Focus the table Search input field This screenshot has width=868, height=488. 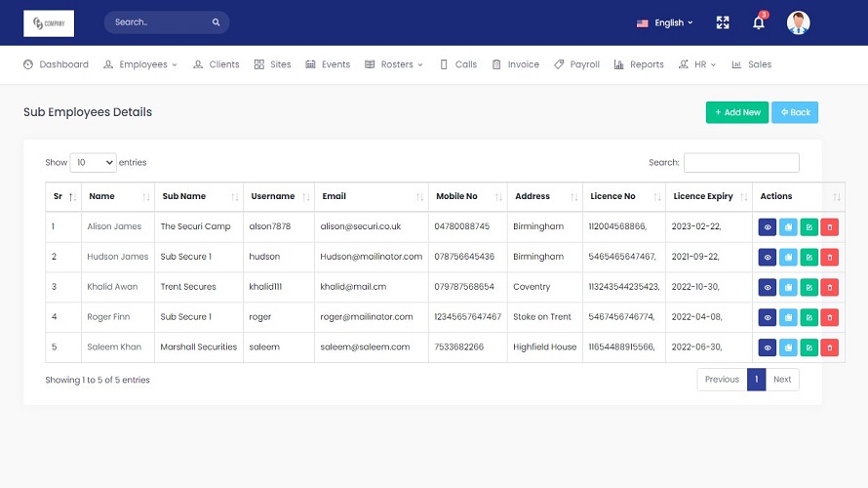click(x=741, y=162)
